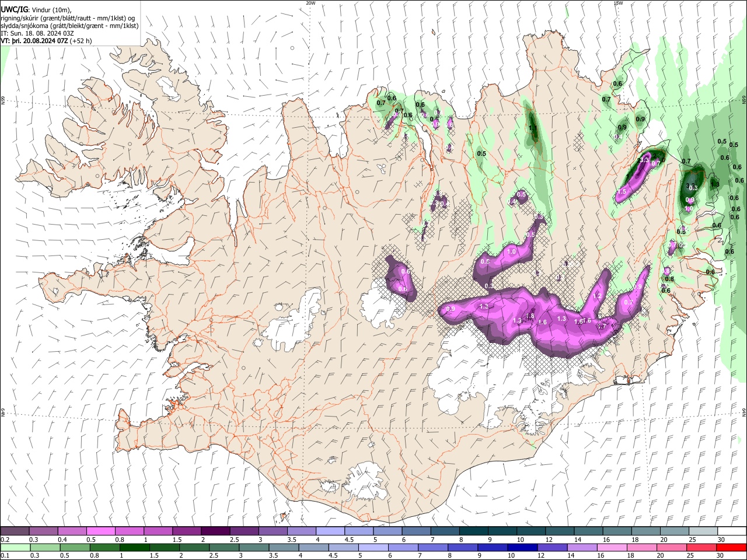747x560 pixels.
Task: Select the bright red 30 rain legend swatch
Action: tap(731, 547)
